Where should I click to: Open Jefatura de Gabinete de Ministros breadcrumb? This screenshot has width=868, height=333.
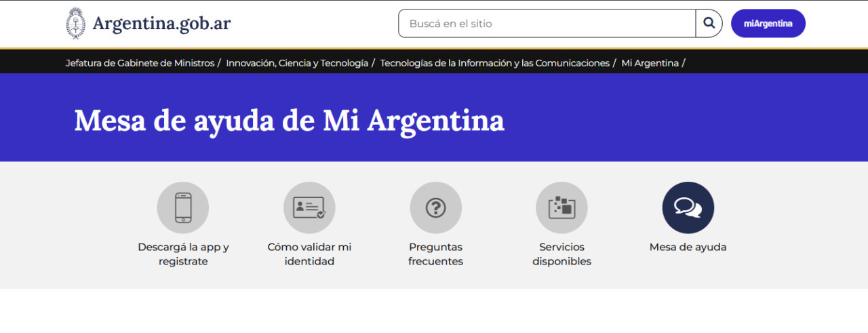point(140,63)
